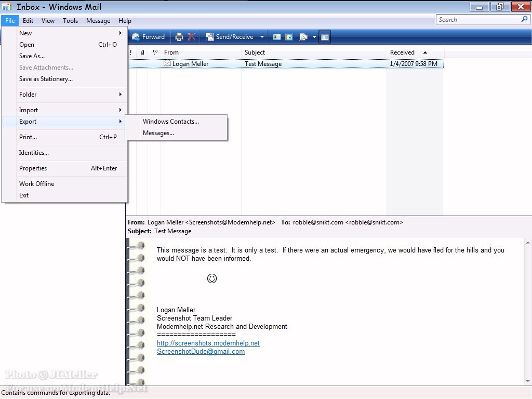This screenshot has height=399, width=532.
Task: Close the Windows Mail window
Action: (x=521, y=7)
